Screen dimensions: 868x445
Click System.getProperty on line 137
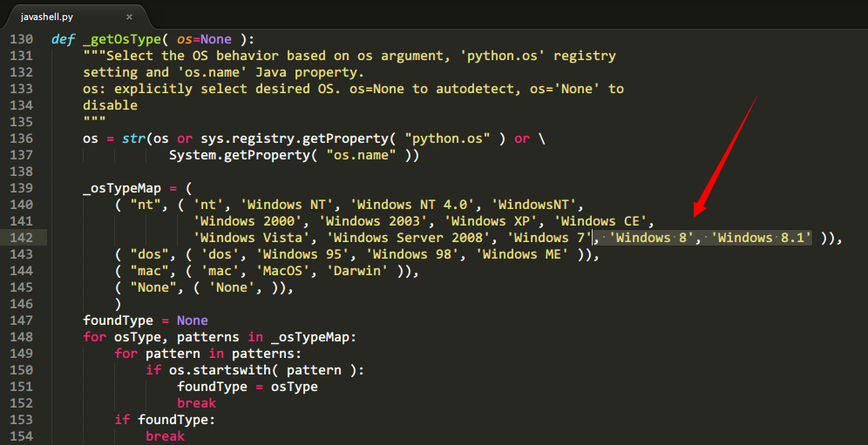click(x=239, y=155)
